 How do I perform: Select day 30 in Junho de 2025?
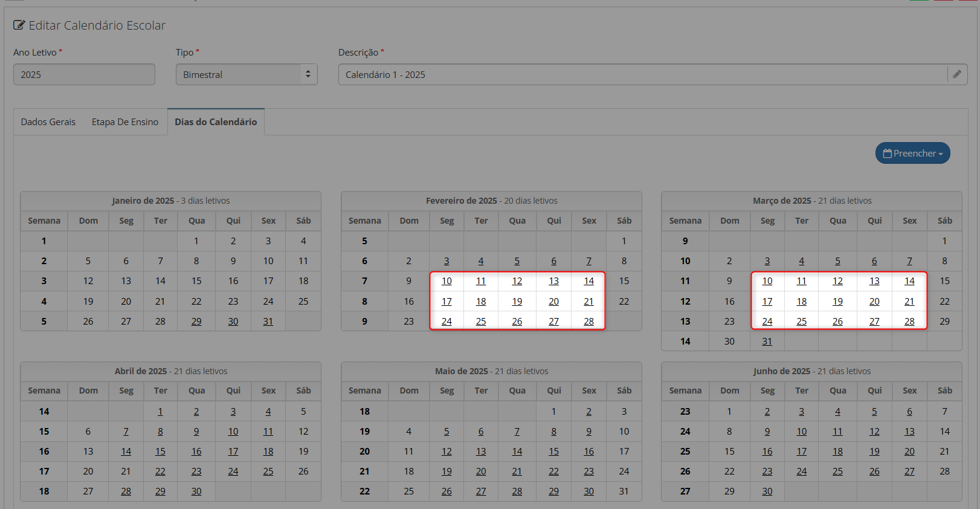(767, 491)
